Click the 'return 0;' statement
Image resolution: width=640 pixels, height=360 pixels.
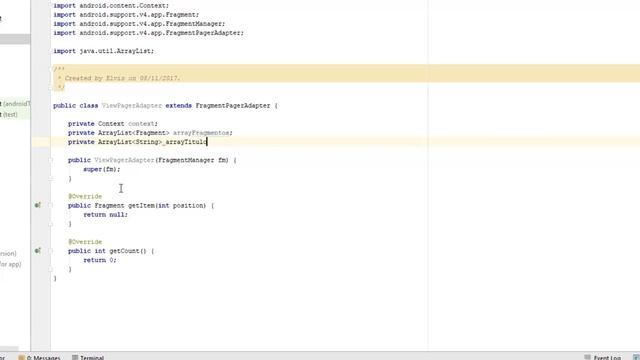[x=100, y=260]
